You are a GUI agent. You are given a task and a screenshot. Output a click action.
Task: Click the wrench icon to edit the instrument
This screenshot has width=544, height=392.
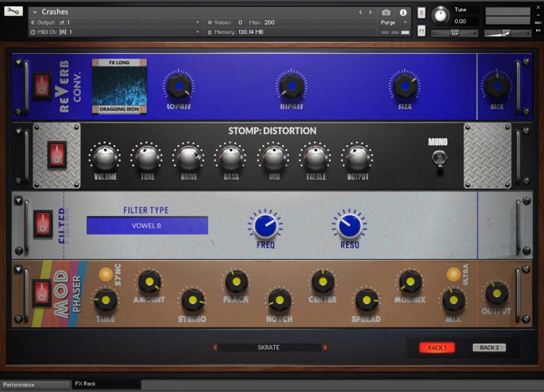point(13,11)
